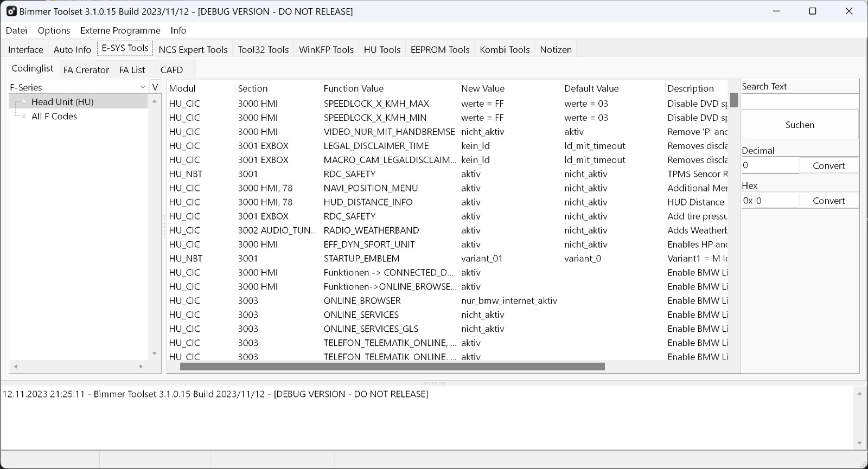868x469 pixels.
Task: Select the LEGAL_DISCLAIMER_TIME row
Action: point(448,146)
